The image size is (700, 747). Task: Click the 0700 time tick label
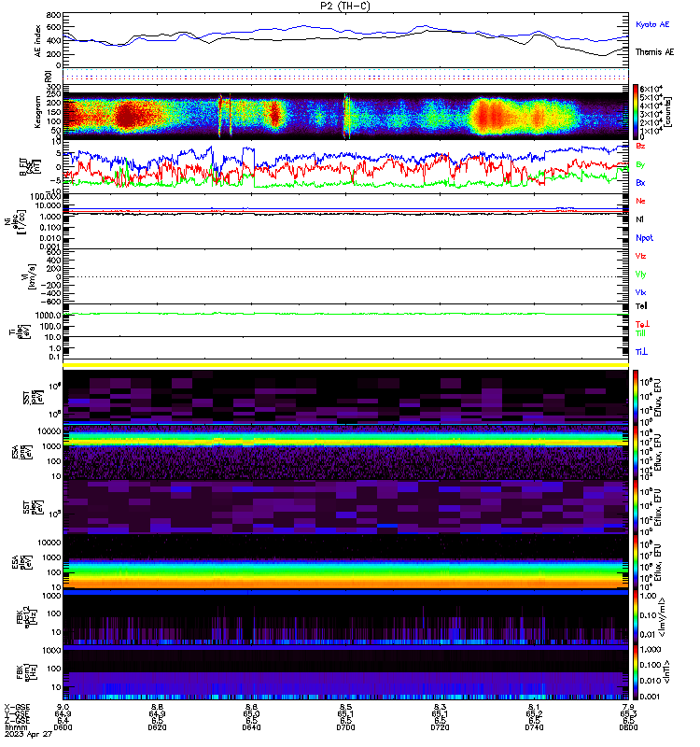tap(345, 727)
